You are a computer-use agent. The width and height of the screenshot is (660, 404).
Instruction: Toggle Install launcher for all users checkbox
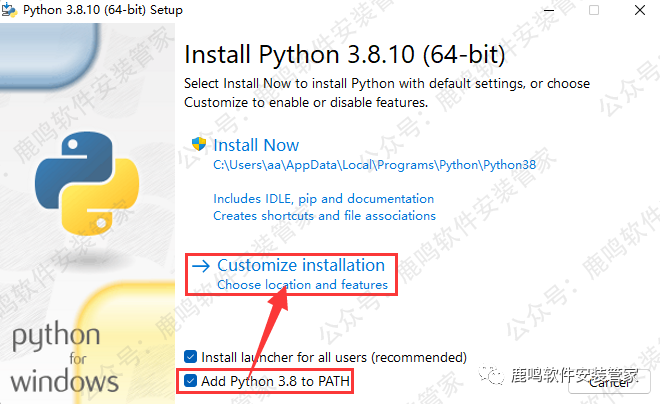(192, 357)
